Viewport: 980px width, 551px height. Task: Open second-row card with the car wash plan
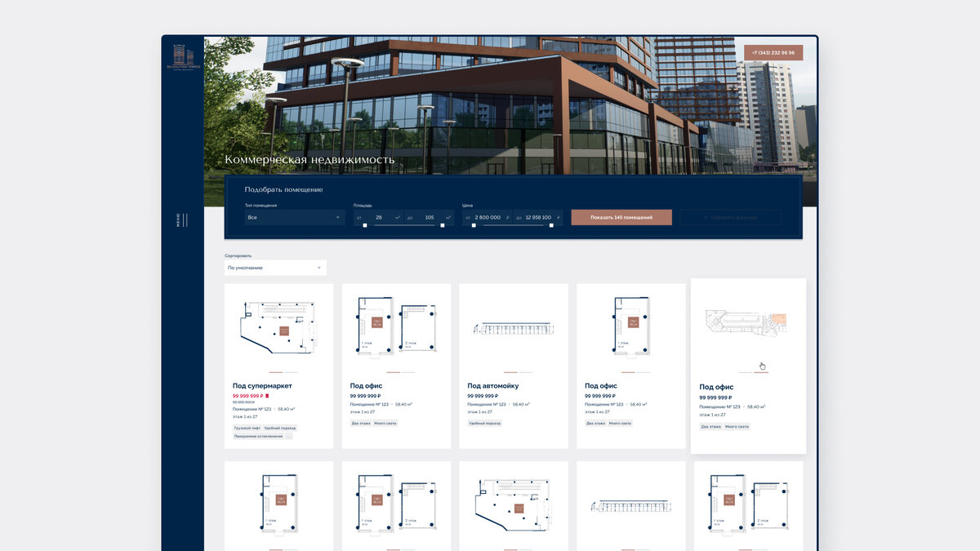631,506
